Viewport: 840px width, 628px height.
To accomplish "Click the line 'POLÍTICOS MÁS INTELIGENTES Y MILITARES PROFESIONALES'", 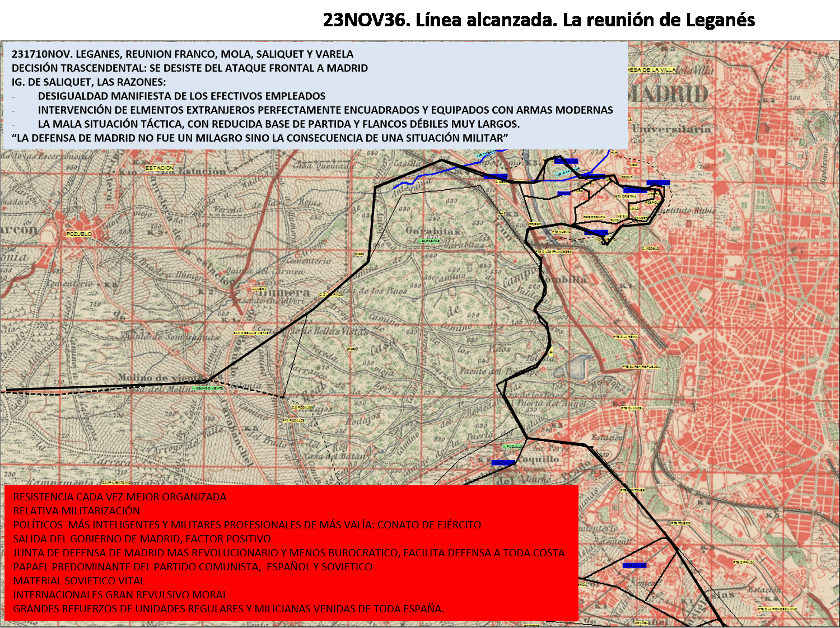I will point(247,525).
